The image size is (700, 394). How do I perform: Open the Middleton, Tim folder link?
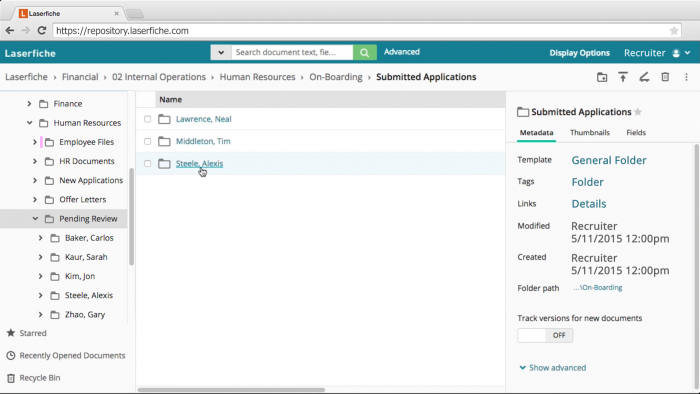point(203,141)
